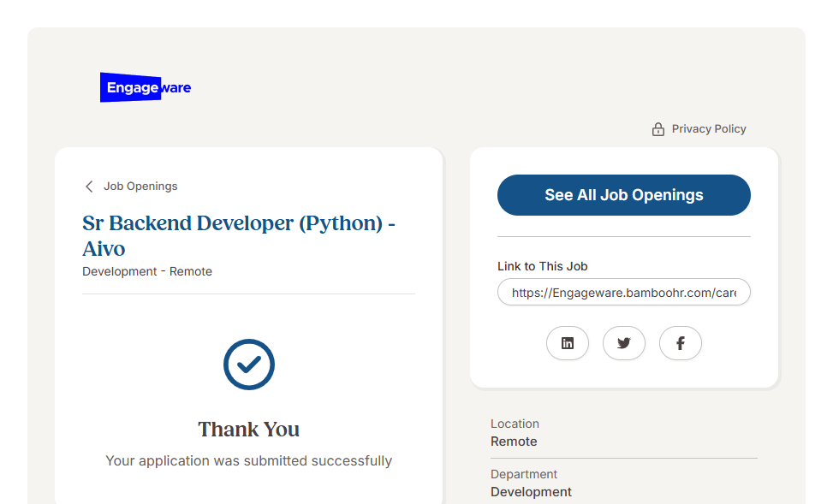This screenshot has width=833, height=504.
Task: Click the Thank You heading
Action: coord(249,429)
